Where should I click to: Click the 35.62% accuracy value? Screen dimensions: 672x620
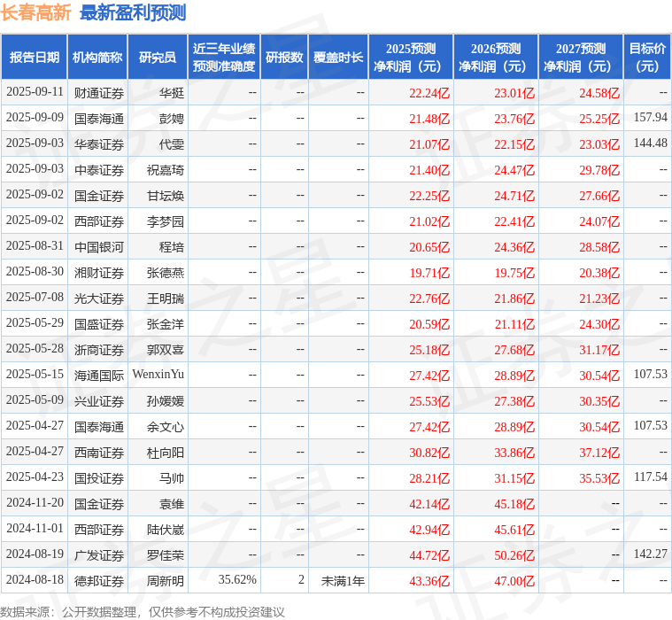[237, 579]
